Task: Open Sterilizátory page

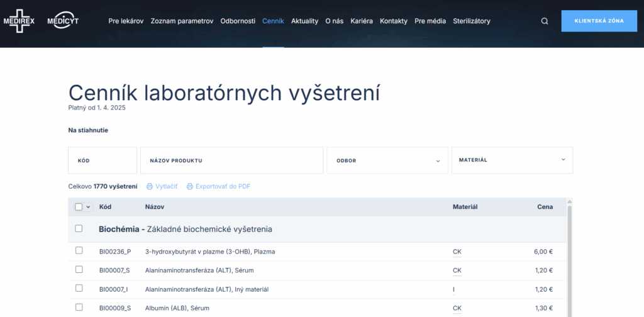Action: (472, 21)
